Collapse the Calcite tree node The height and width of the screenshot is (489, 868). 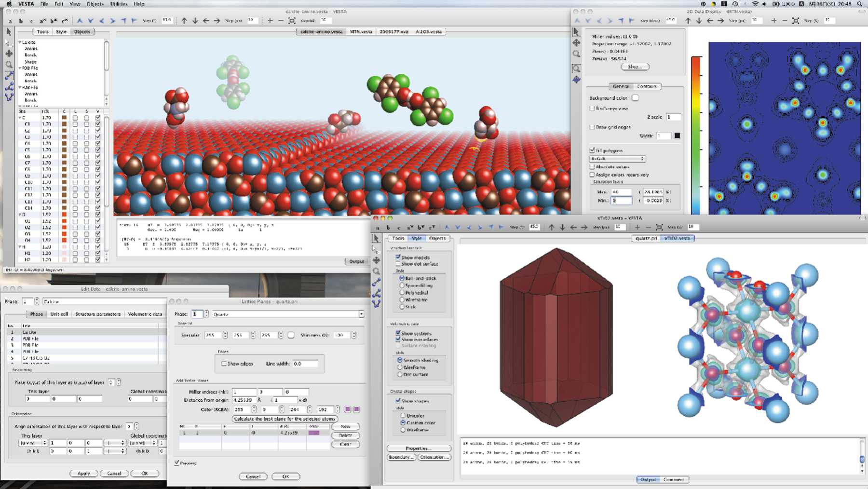[20, 42]
